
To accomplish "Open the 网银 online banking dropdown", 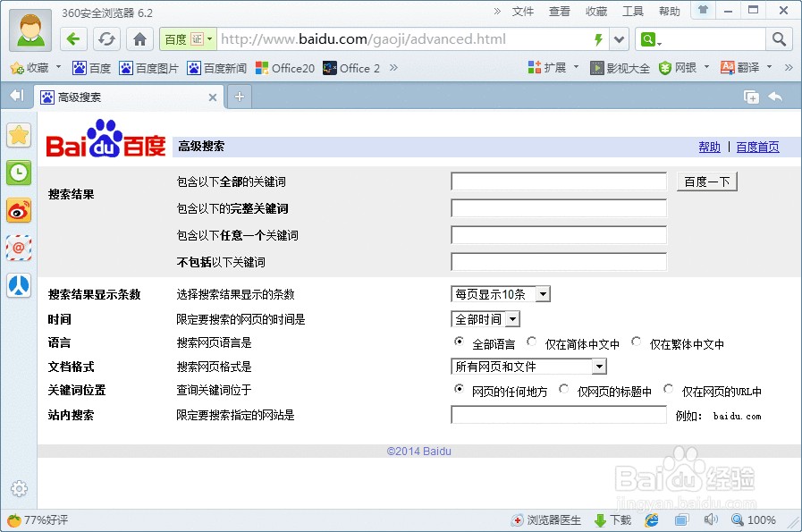I will pyautogui.click(x=684, y=68).
